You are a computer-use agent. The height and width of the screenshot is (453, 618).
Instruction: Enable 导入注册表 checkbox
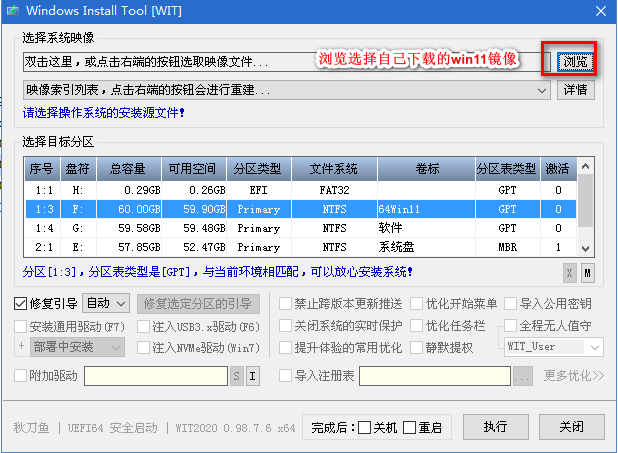[x=285, y=375]
